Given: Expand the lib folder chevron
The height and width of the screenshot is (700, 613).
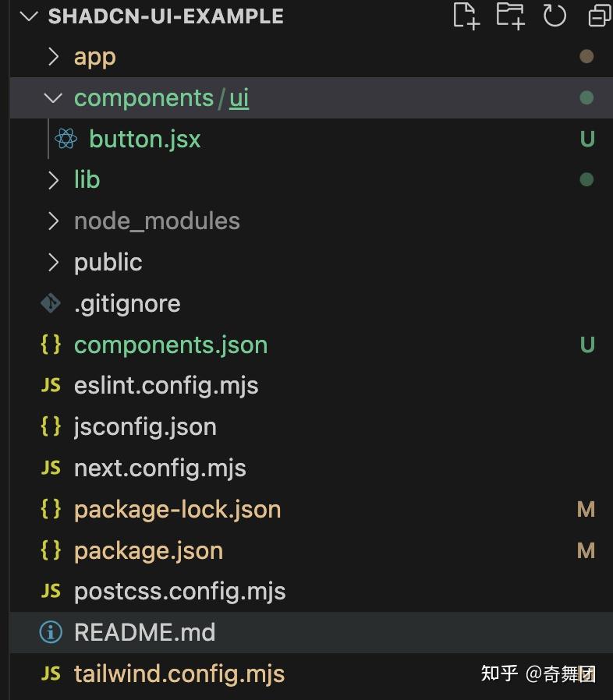Looking at the screenshot, I should click(53, 180).
